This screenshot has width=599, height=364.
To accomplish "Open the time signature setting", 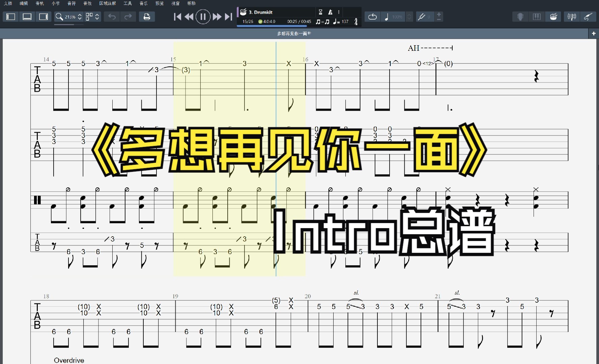I will 356,22.
